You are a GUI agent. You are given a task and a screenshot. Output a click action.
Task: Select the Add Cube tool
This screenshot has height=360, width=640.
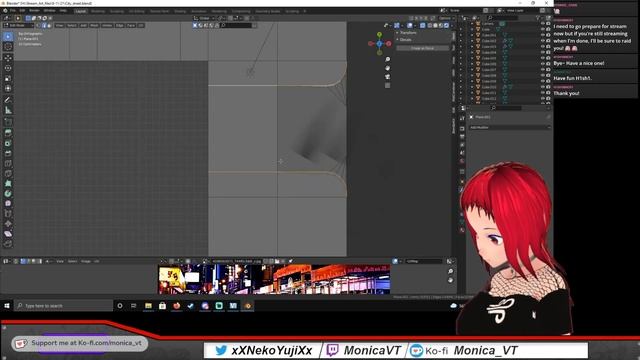pyautogui.click(x=8, y=122)
